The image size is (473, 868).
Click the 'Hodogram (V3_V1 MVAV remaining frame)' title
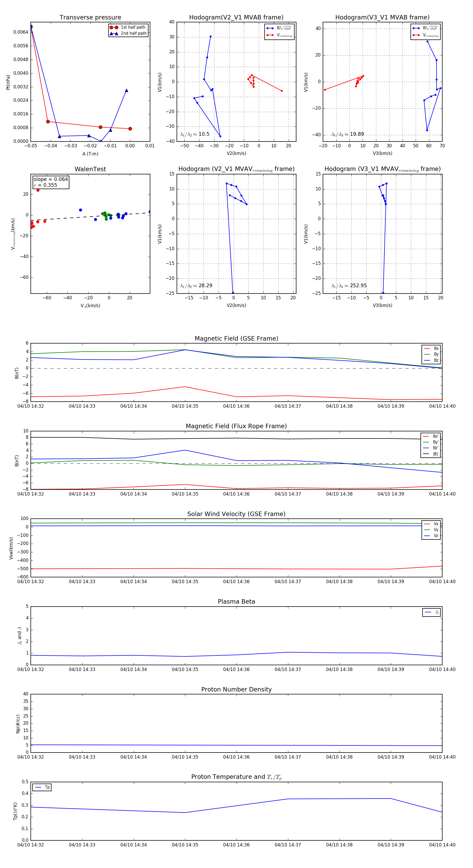click(382, 169)
